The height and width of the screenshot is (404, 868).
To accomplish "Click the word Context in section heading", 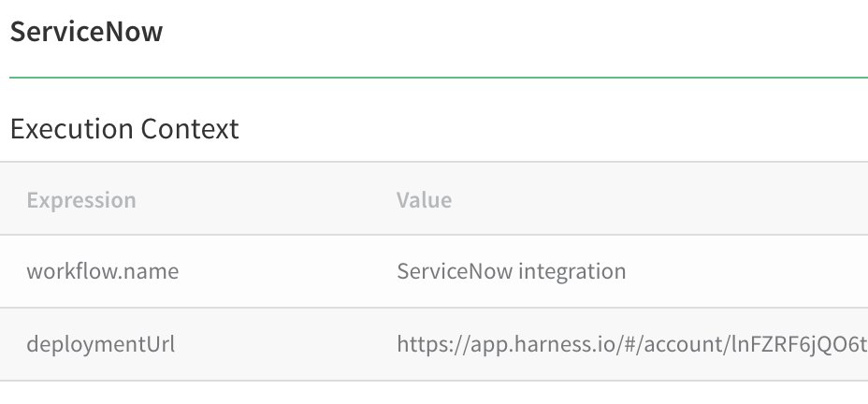I will tap(190, 129).
